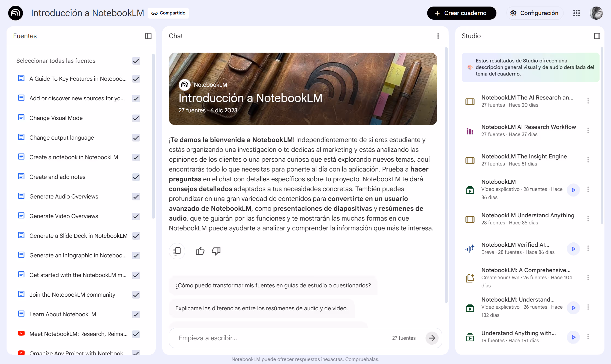Screen dimensions: 611x364
Task: Open options for NotebookLM 86 días video
Action: [588, 189]
